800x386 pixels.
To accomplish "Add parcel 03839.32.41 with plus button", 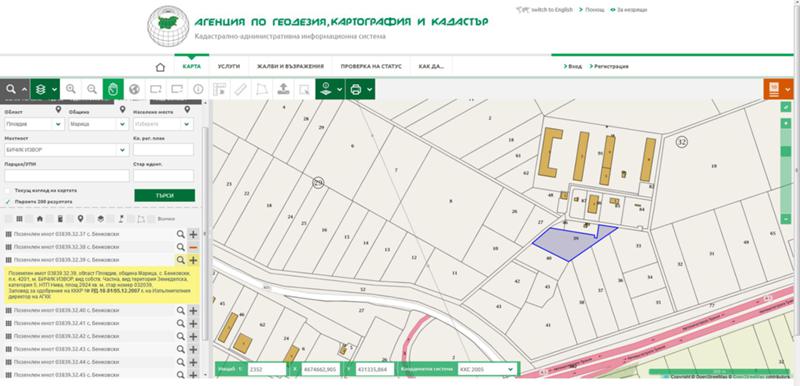I will point(193,323).
